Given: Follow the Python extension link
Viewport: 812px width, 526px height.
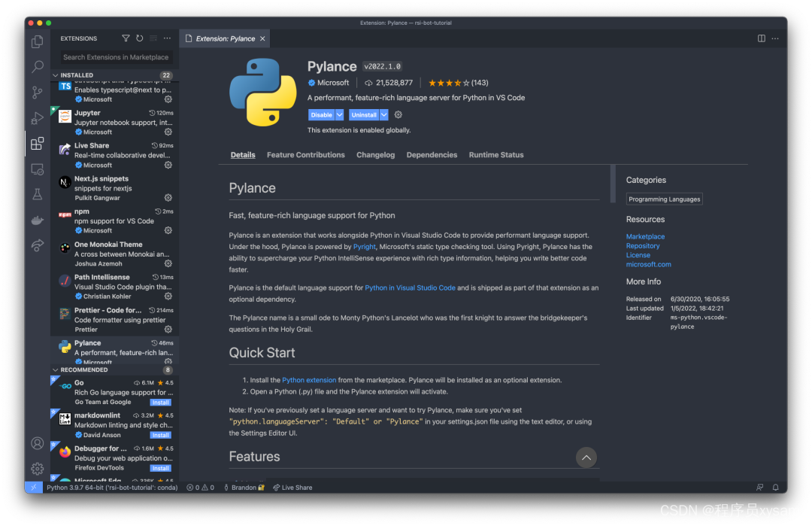Looking at the screenshot, I should click(309, 380).
